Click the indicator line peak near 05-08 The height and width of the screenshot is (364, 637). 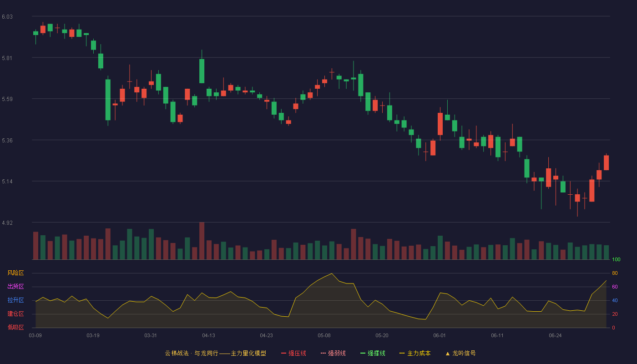[x=332, y=273]
